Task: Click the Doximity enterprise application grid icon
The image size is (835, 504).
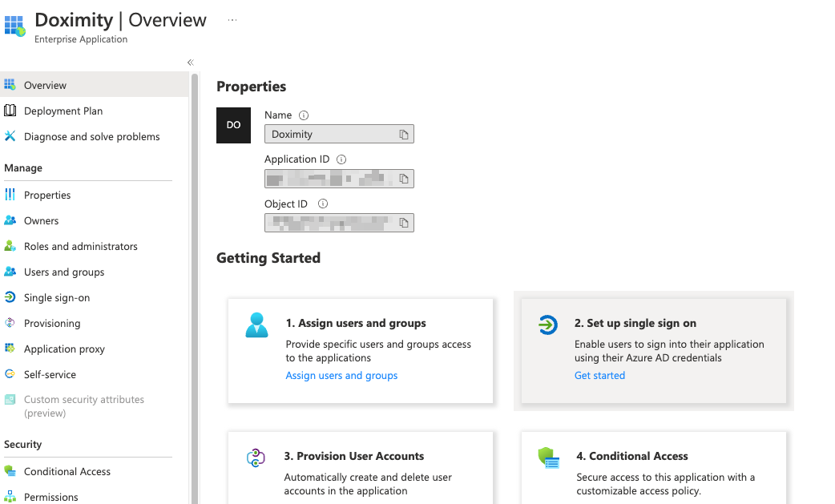Action: point(14,26)
